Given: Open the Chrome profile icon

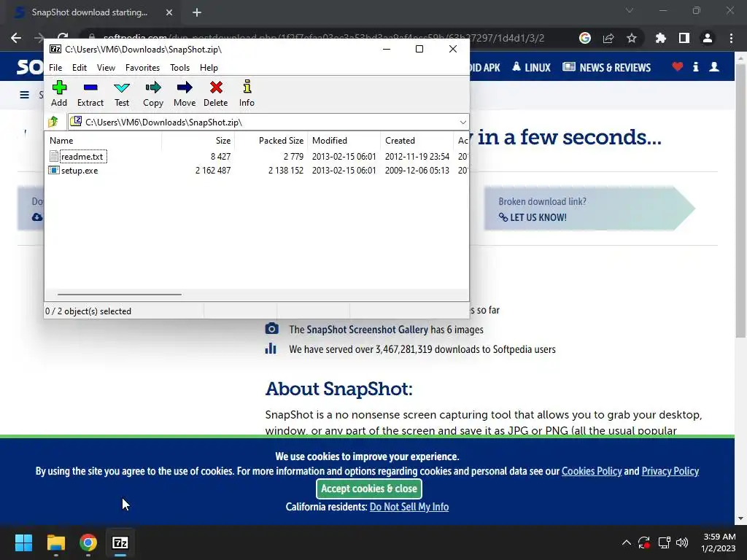Looking at the screenshot, I should click(x=708, y=38).
